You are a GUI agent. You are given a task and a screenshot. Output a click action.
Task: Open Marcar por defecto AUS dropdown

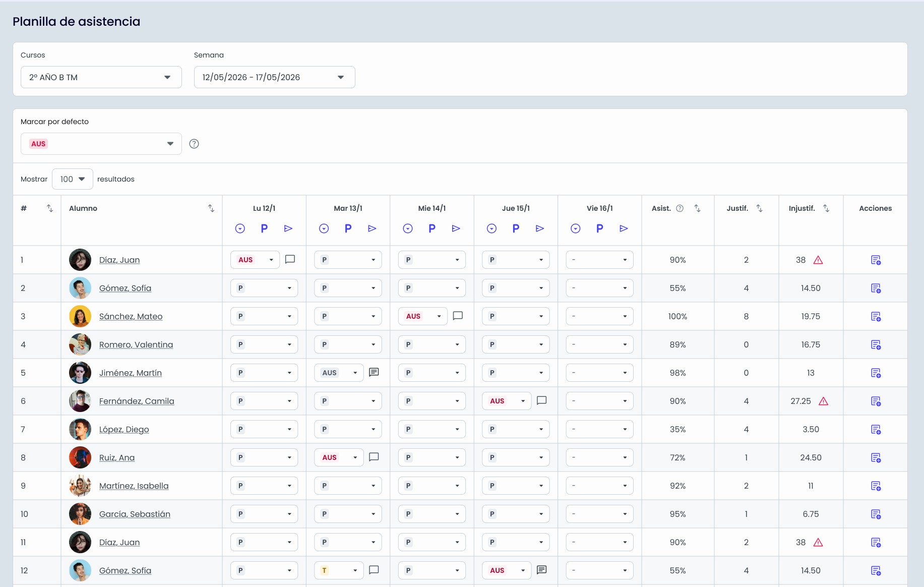101,144
